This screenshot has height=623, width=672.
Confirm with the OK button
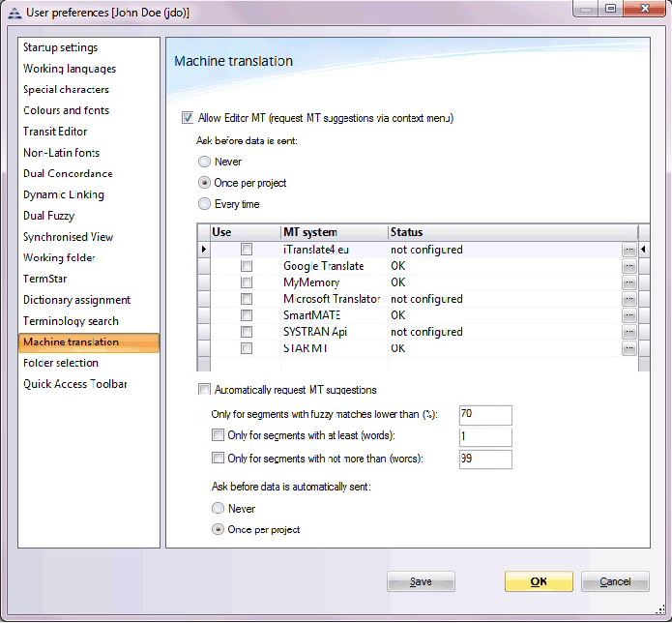[539, 581]
